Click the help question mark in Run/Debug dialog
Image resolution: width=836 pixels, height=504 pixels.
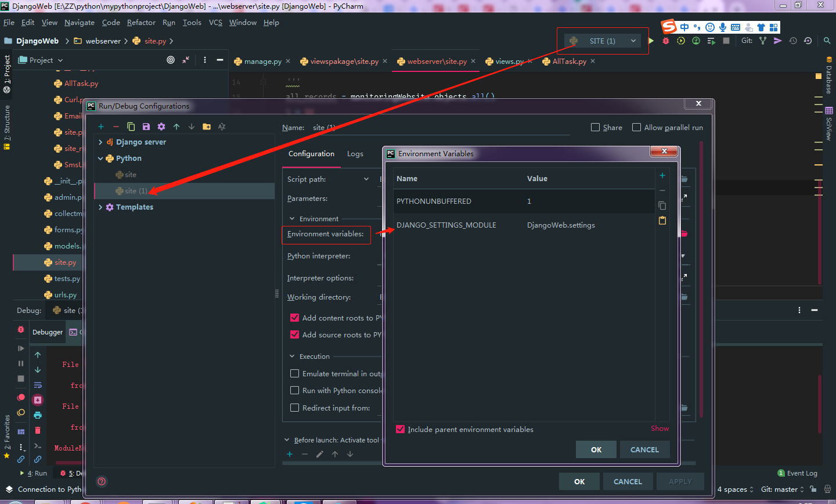tap(102, 481)
